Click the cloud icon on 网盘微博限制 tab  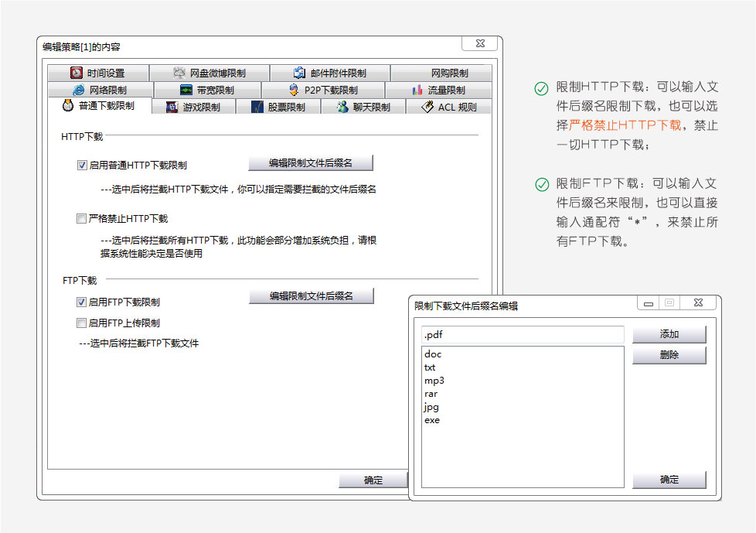pos(179,73)
